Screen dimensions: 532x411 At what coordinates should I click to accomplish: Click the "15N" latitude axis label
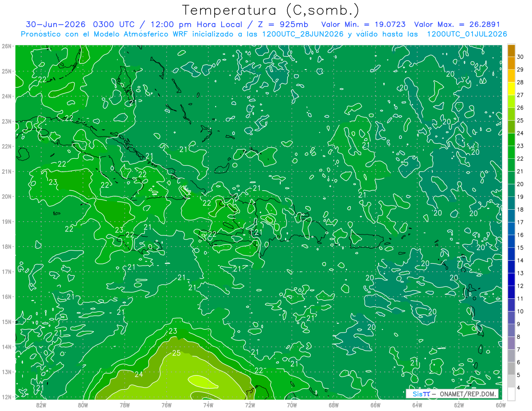[x=6, y=321]
